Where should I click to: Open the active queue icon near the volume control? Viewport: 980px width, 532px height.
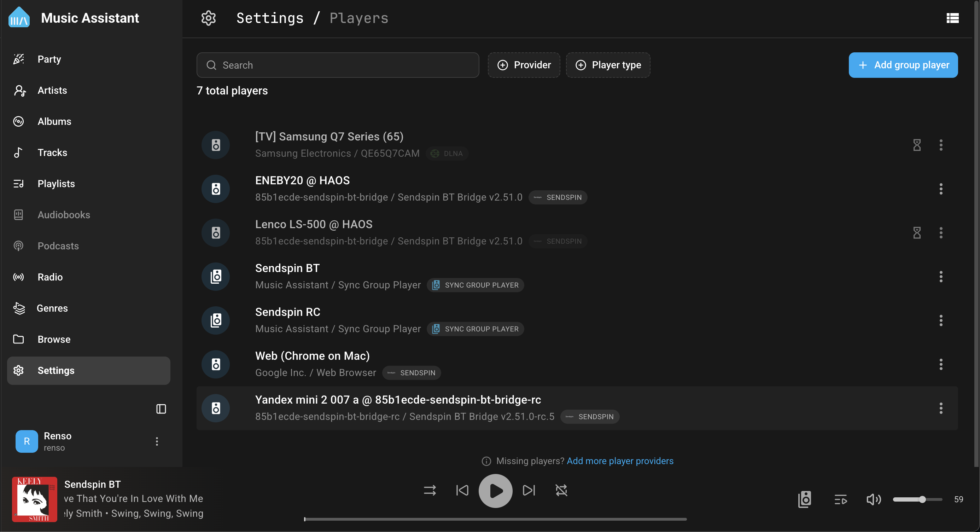point(841,499)
